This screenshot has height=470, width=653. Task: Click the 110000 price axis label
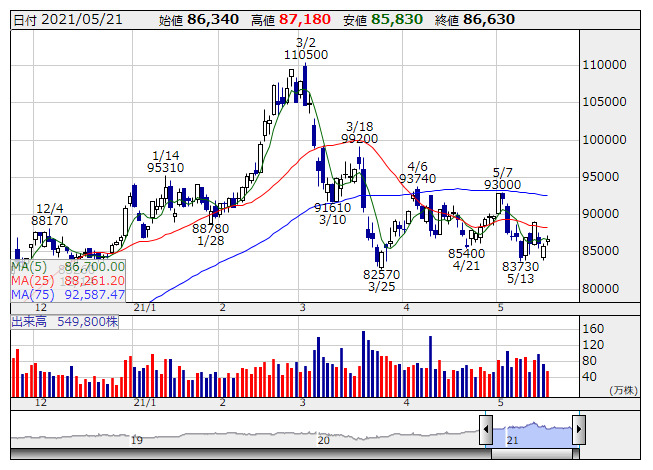[x=604, y=65]
